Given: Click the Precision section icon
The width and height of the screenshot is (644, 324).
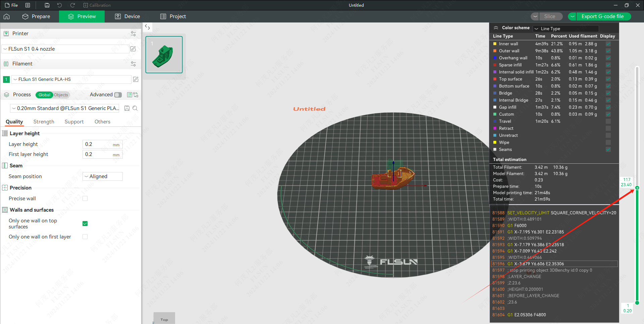Looking at the screenshot, I should [x=5, y=188].
